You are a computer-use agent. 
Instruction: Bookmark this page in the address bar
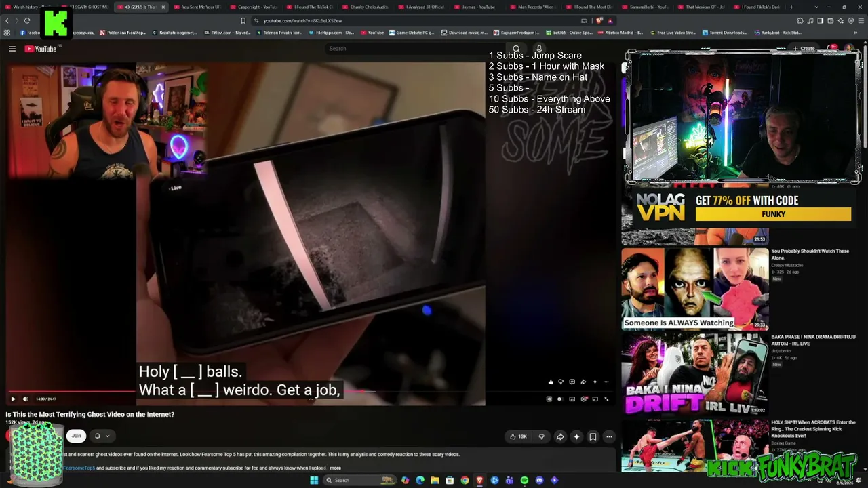(243, 20)
